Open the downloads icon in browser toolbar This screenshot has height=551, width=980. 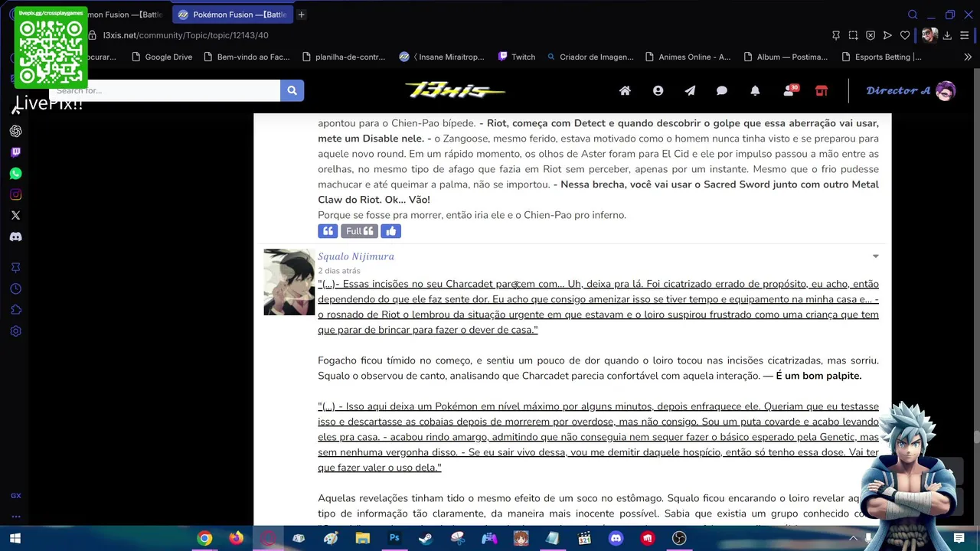point(947,35)
